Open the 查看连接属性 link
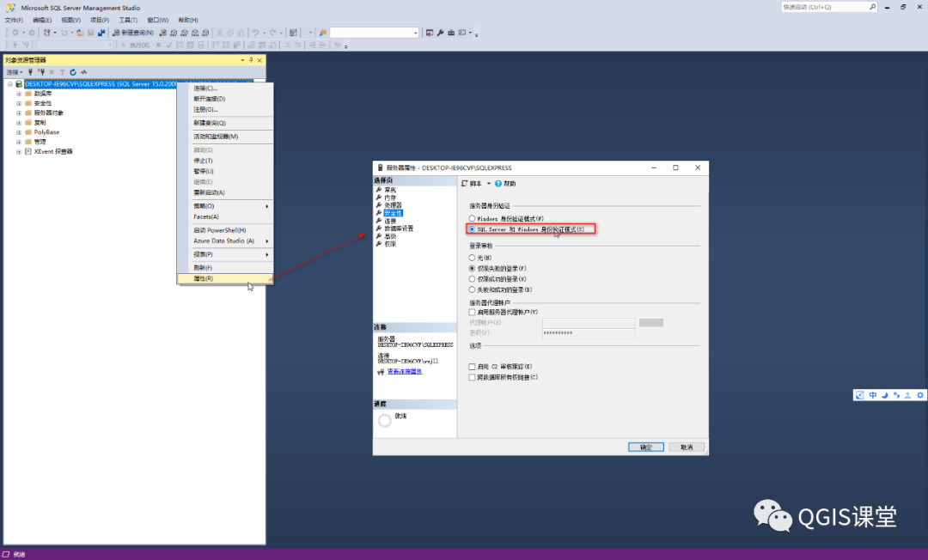 pos(404,372)
